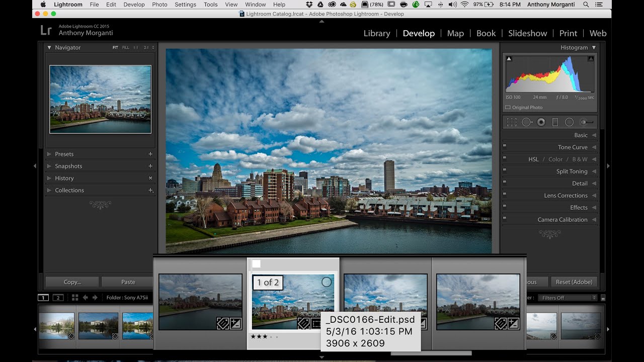Expand the Tone Curve panel arrow
Image resolution: width=644 pixels, height=362 pixels.
[x=594, y=147]
